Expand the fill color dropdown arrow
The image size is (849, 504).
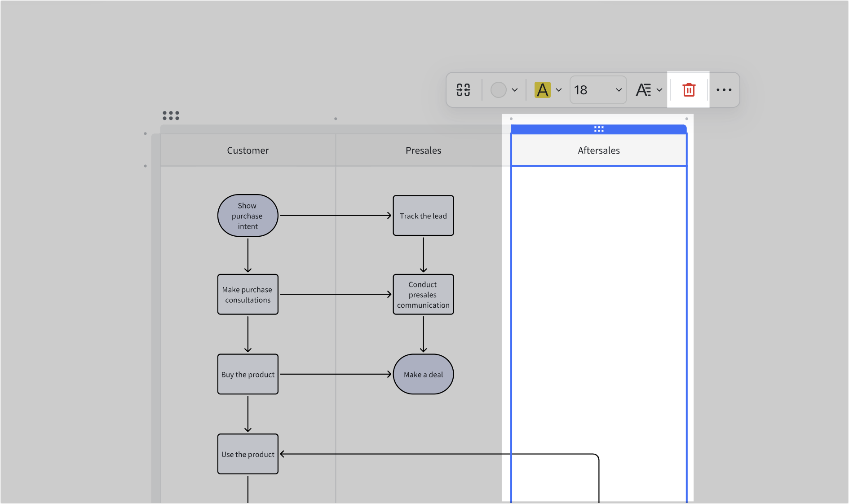point(515,90)
